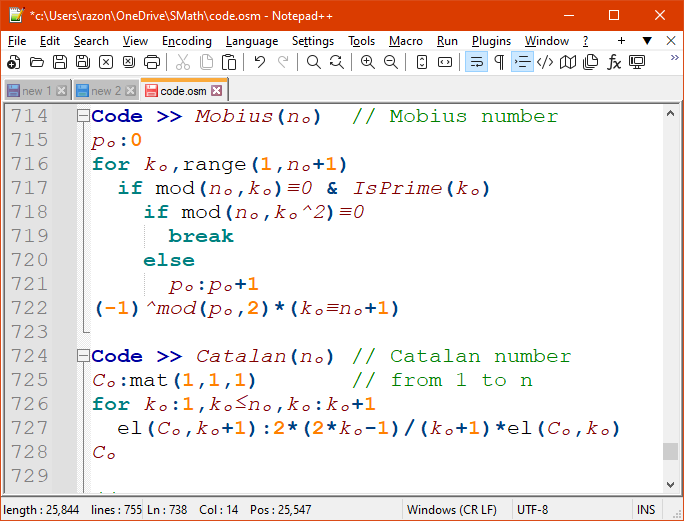
Task: Toggle the Indent guide button
Action: (x=522, y=62)
